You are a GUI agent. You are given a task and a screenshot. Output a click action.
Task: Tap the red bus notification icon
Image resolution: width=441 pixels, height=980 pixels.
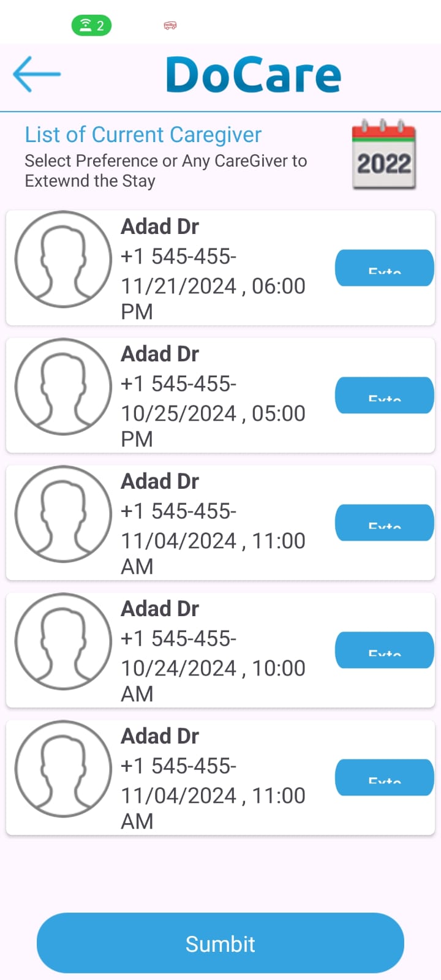pyautogui.click(x=170, y=26)
